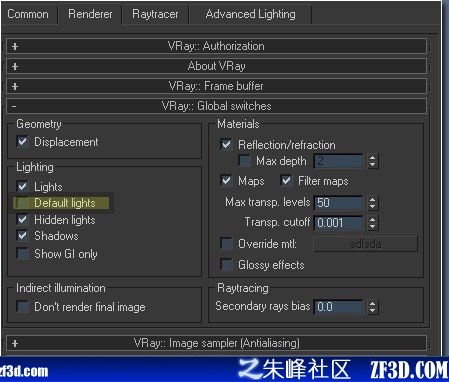Viewport: 449px width, 382px height.
Task: Open the Renderer tab
Action: click(90, 15)
